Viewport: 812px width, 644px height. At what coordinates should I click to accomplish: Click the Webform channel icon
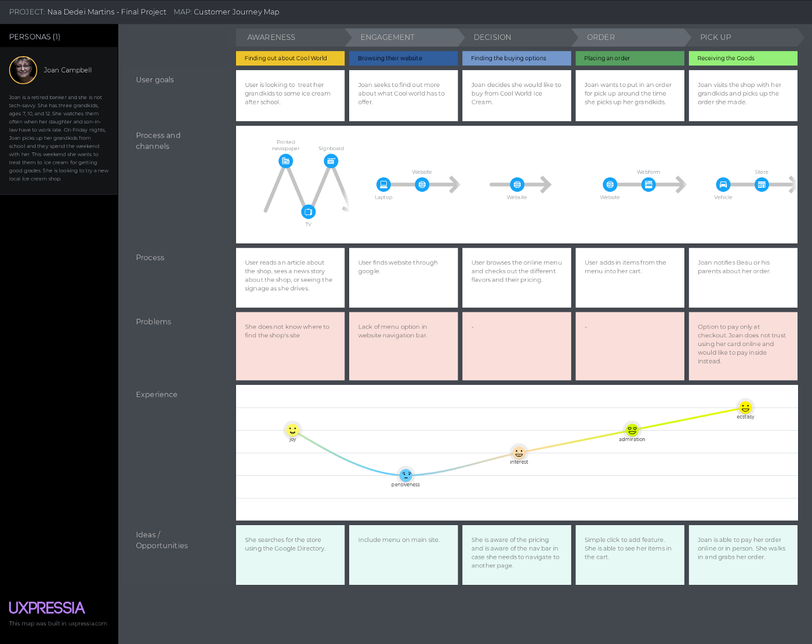coord(648,185)
